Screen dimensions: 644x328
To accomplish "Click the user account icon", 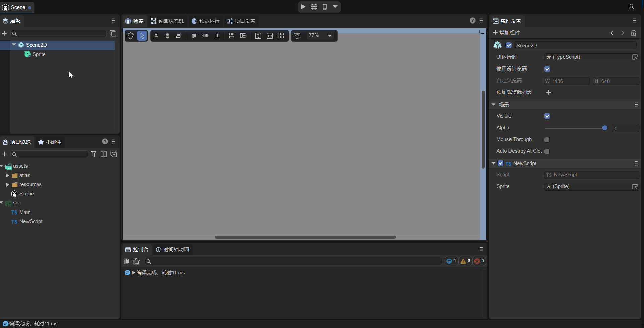I will (631, 7).
